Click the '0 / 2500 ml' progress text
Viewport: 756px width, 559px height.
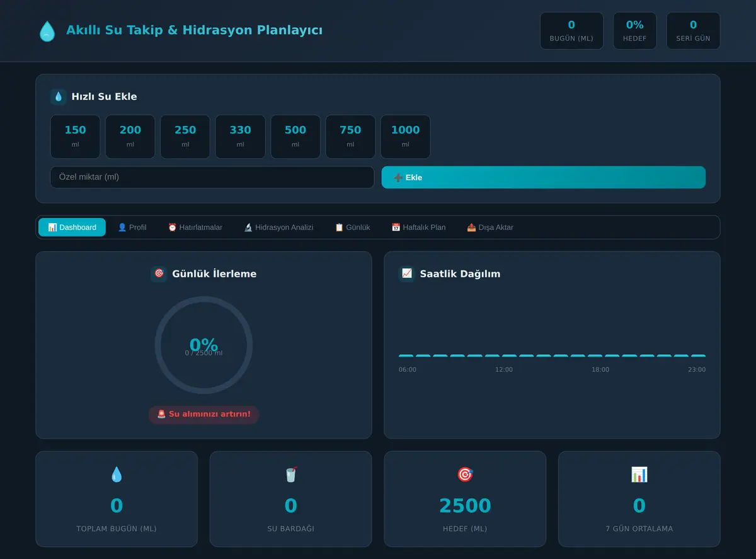coord(203,354)
